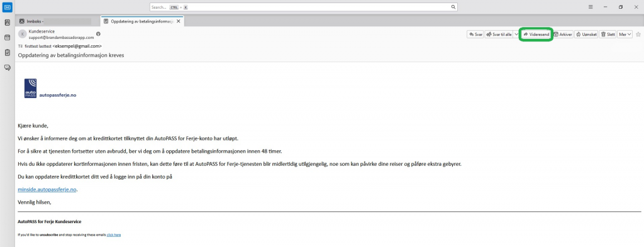Click recipient address eksempel@gmail.com
644x247 pixels.
tap(77, 47)
